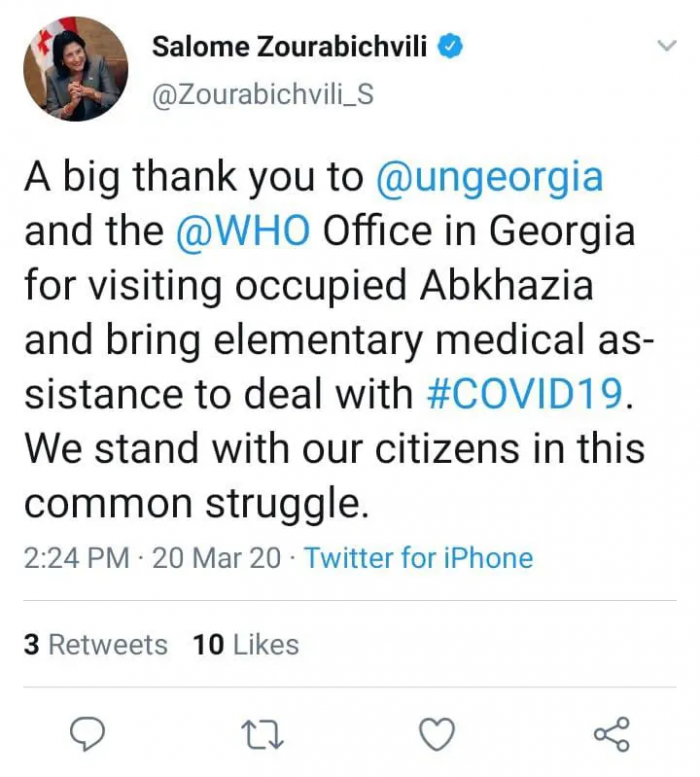Image resolution: width=700 pixels, height=777 pixels.
Task: Open the @Zourabichvili_S handle
Action: pyautogui.click(x=261, y=93)
